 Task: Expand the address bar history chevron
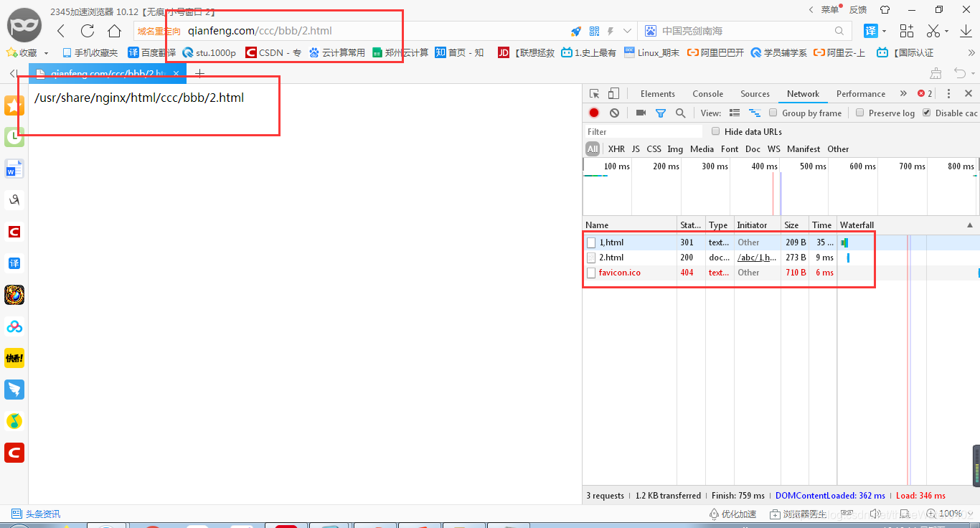coord(628,31)
